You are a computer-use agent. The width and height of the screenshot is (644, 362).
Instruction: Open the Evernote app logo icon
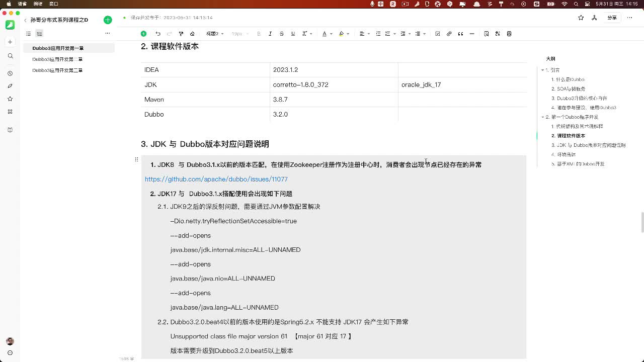[10, 25]
